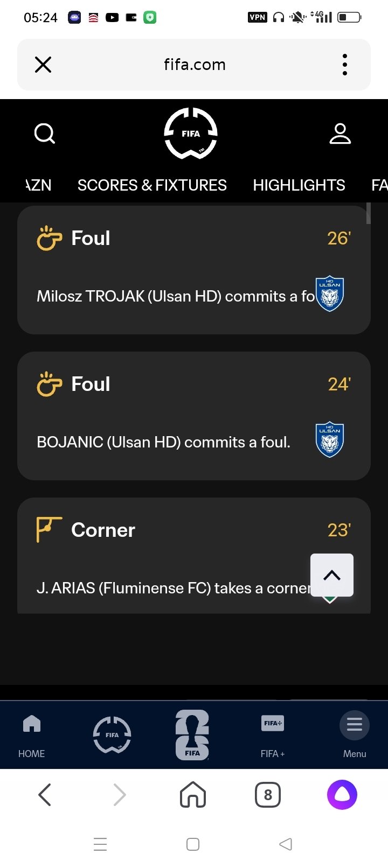Switch to the HIGHLIGHTS tab
Viewport: 388px width, 868px height.
(x=299, y=185)
